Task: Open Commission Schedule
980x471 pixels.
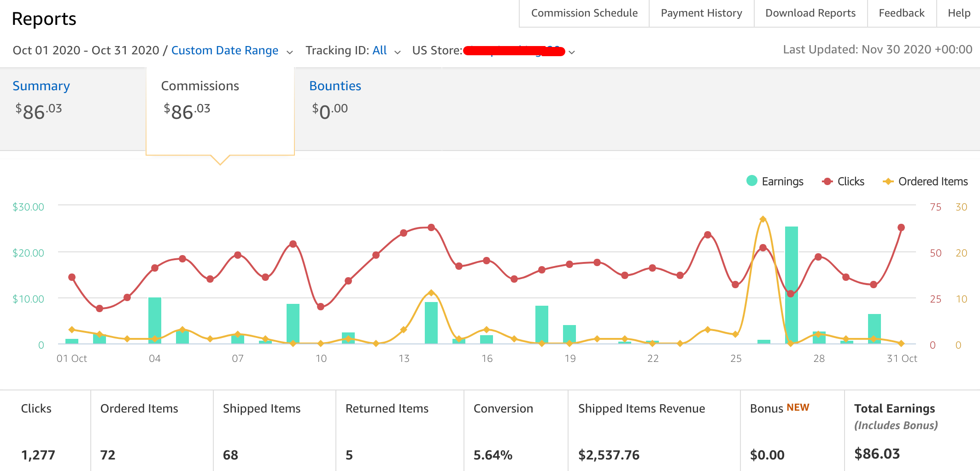Action: [584, 13]
